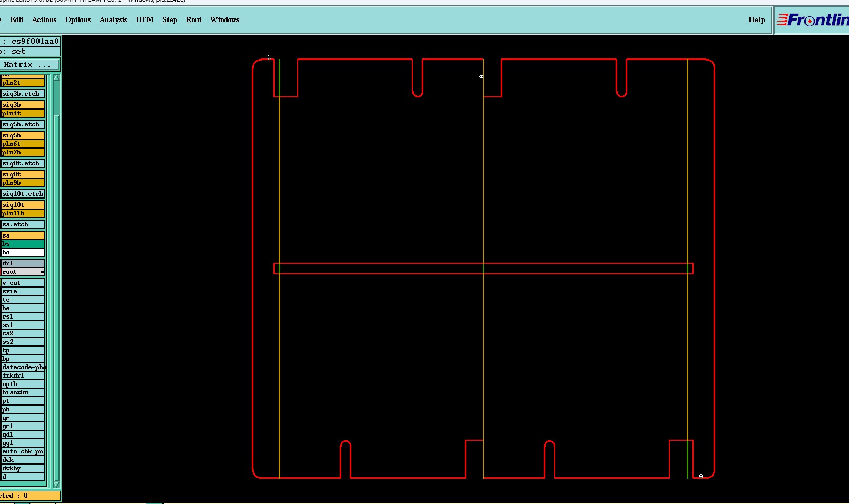Select the fzkdrl layer
Image resolution: width=849 pixels, height=504 pixels.
(x=23, y=375)
